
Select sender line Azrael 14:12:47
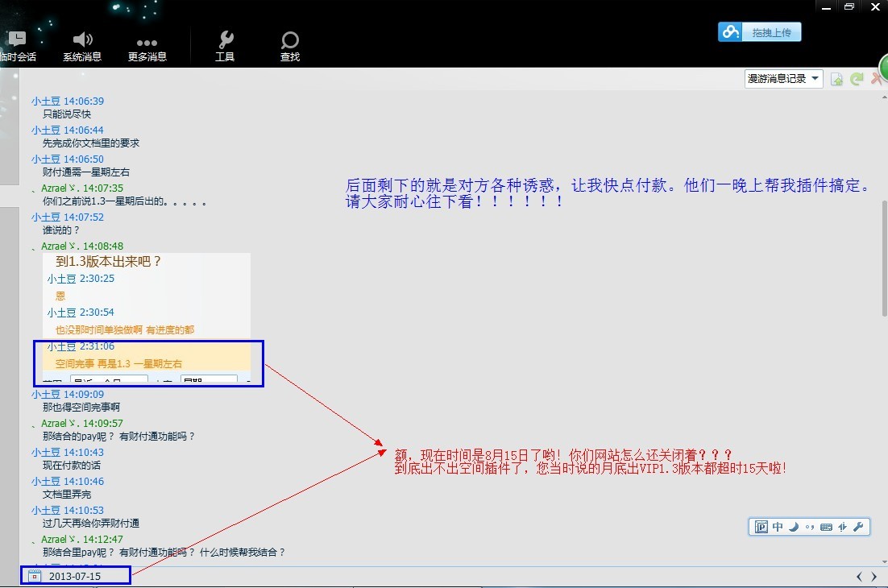coord(78,540)
